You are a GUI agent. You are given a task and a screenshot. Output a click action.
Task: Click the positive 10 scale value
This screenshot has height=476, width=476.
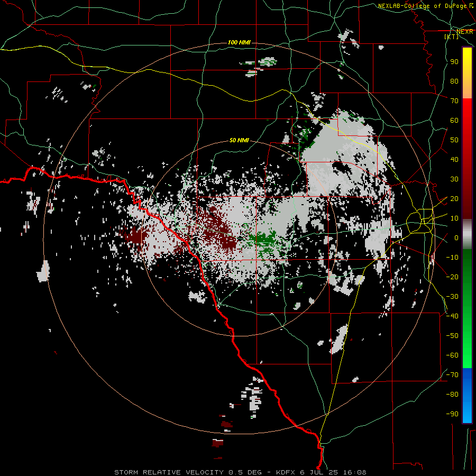(x=454, y=218)
